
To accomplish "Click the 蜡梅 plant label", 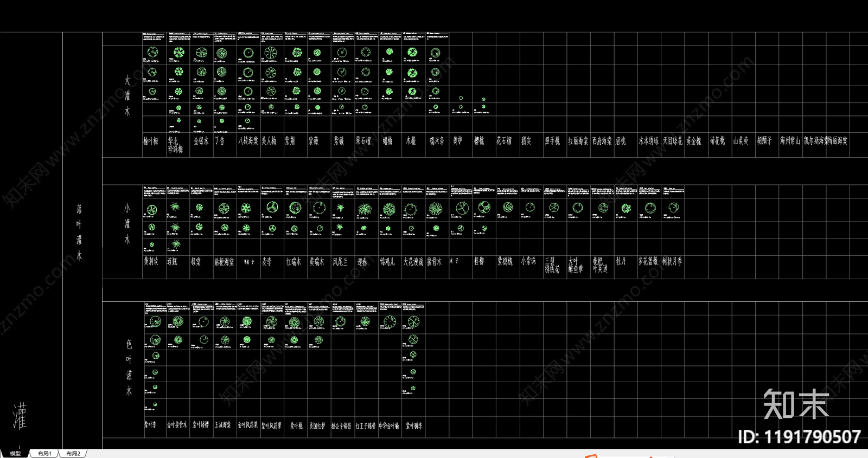I will pos(387,141).
